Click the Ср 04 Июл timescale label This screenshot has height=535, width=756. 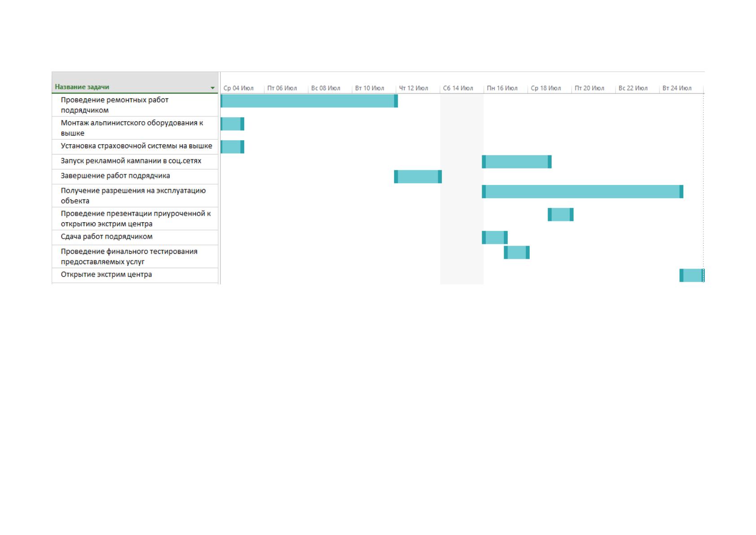[x=238, y=88]
